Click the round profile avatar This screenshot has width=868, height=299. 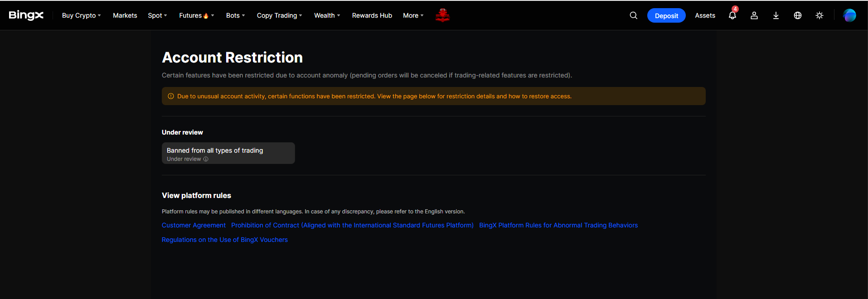coord(849,15)
